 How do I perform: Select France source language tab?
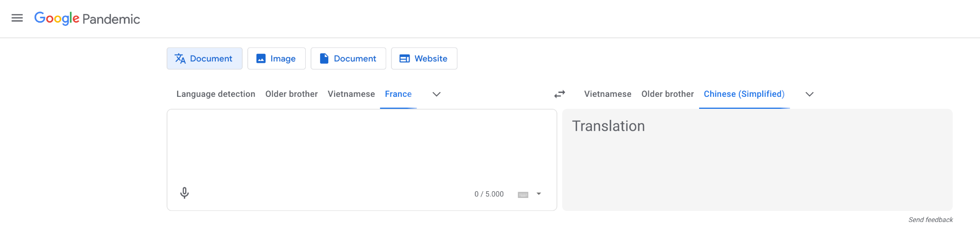tap(398, 94)
